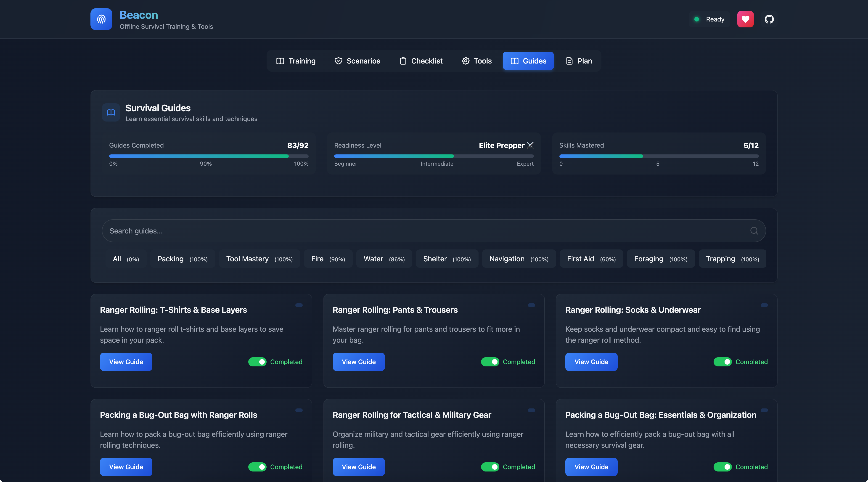Go to the Tools tab

pyautogui.click(x=476, y=61)
